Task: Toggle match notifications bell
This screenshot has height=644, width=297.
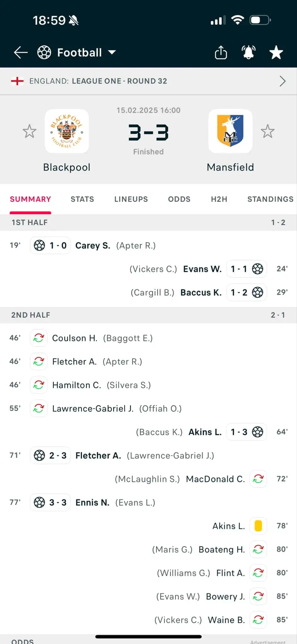Action: pos(248,53)
